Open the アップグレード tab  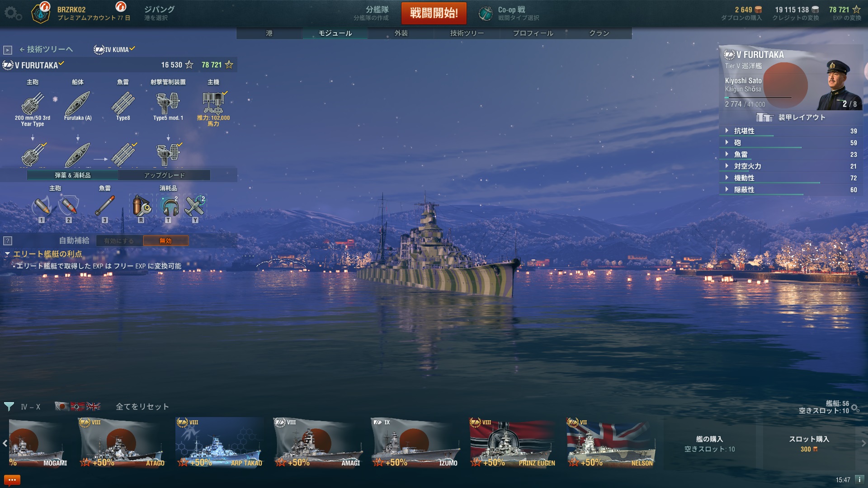164,175
